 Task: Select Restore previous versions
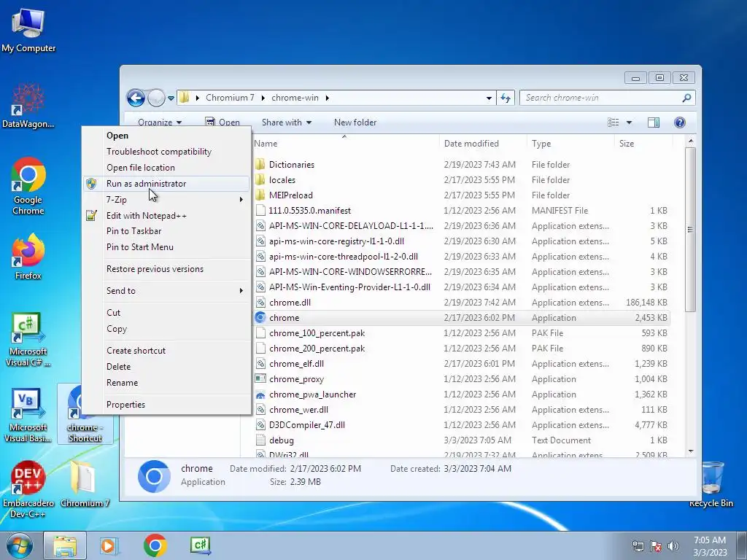pos(155,269)
